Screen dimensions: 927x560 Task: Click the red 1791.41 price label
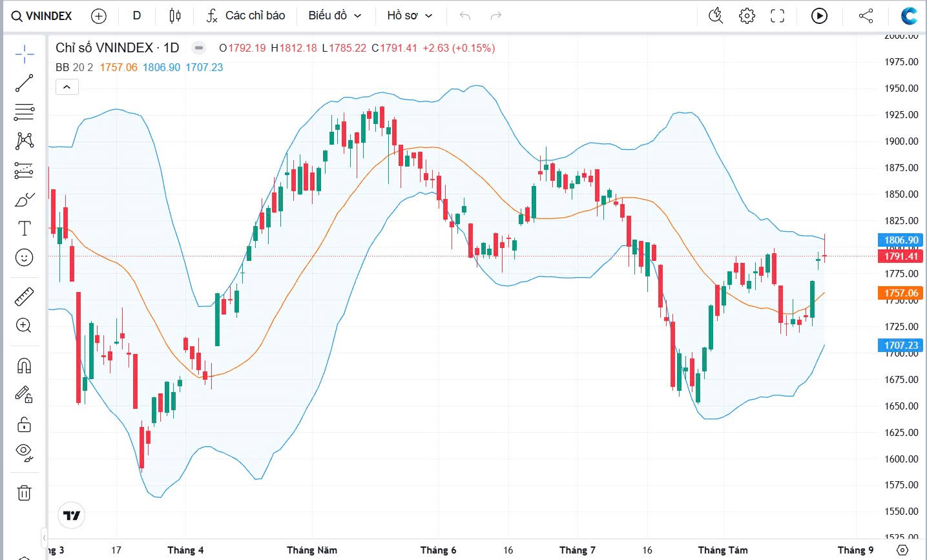901,256
